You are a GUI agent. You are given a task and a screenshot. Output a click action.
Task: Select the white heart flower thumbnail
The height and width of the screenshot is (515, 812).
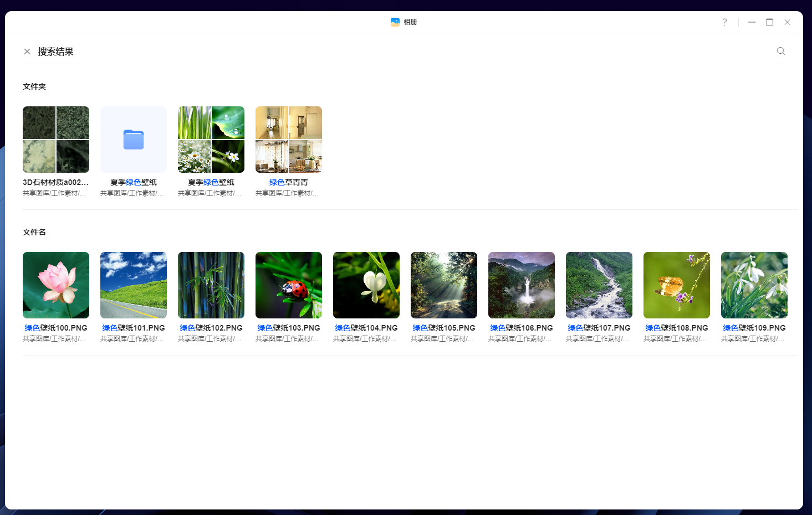tap(366, 285)
